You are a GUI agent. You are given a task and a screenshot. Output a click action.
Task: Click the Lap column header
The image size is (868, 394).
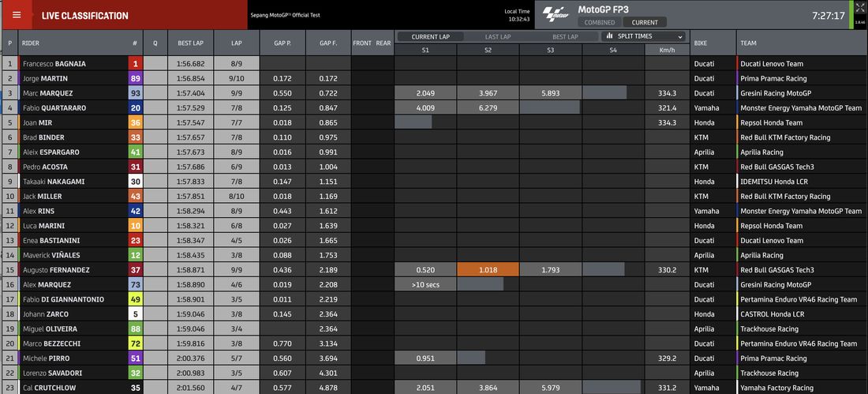(237, 43)
